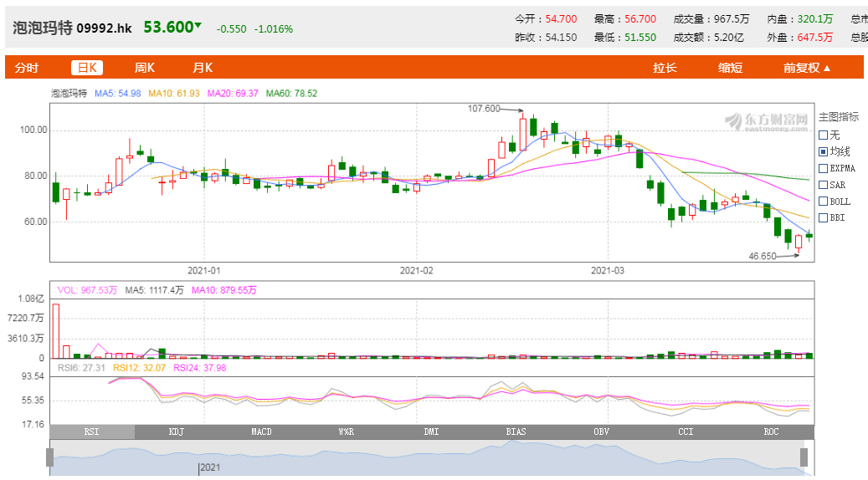Viewport: 868px width, 480px height.
Task: Click the RSI6: 27.31 value label
Action: [81, 368]
